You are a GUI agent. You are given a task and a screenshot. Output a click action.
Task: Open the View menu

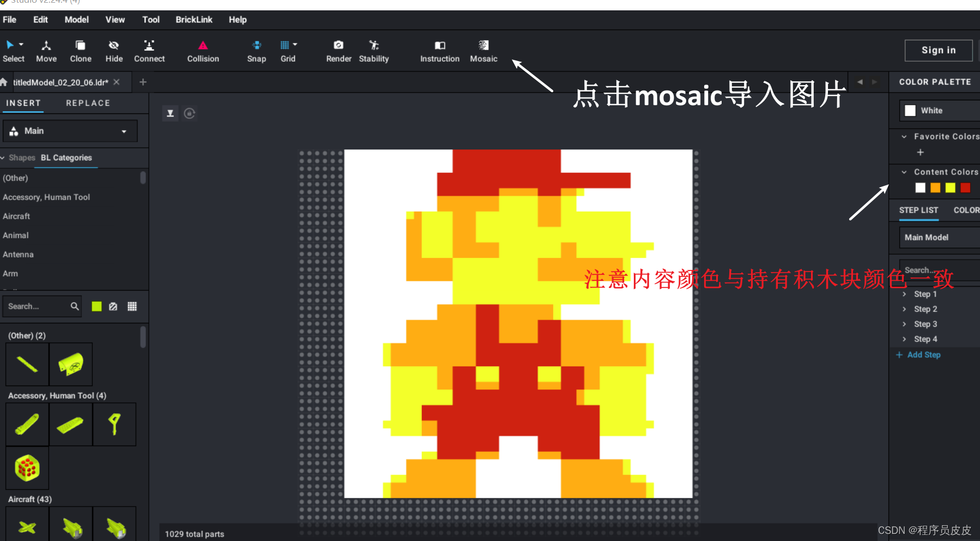(115, 20)
